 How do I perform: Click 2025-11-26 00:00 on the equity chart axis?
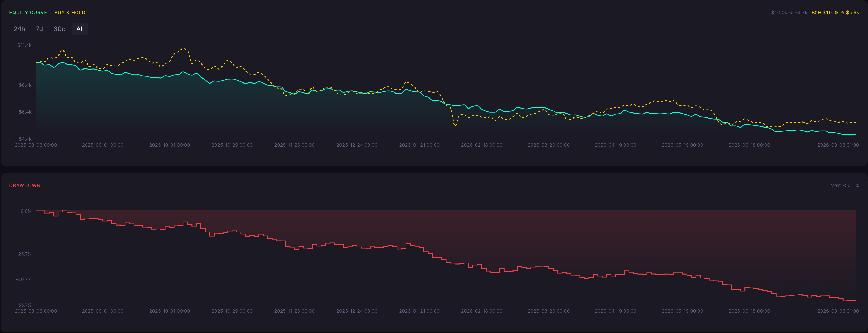294,145
